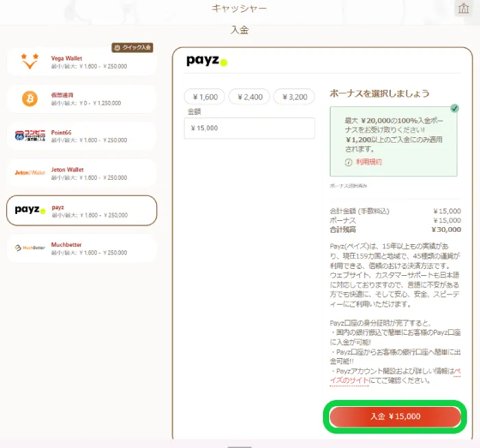Click the 合計残高 ¥30,000 total value
Viewport: 480px width, 448px height.
[446, 230]
